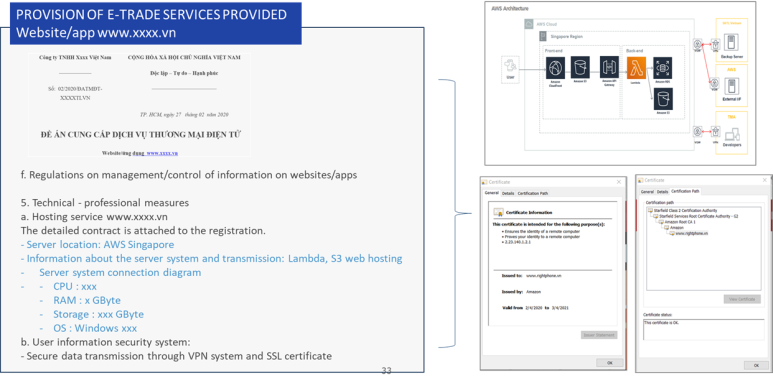
Task: Switch to Details tab in right Certificate dialog
Action: point(663,191)
